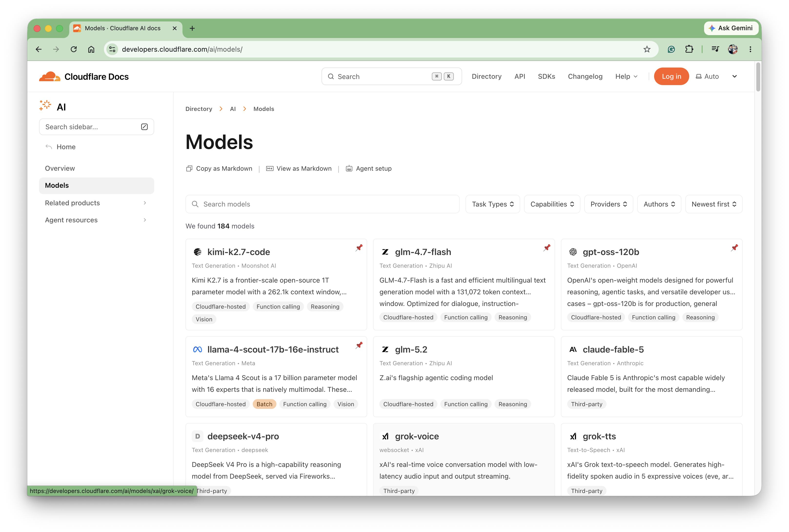This screenshot has height=532, width=789.
Task: Click the AI breadcrumb link
Action: click(233, 109)
